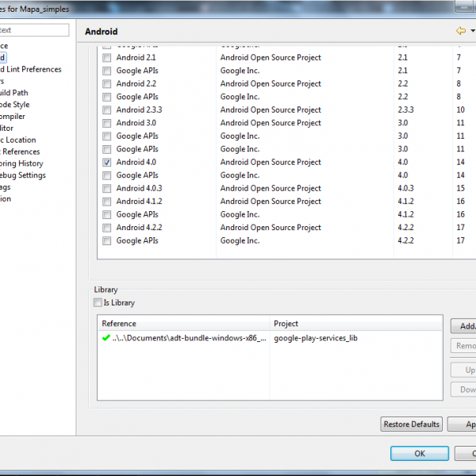Viewport: 476px width, 476px height.
Task: Click the filter text input field
Action: tap(34, 30)
